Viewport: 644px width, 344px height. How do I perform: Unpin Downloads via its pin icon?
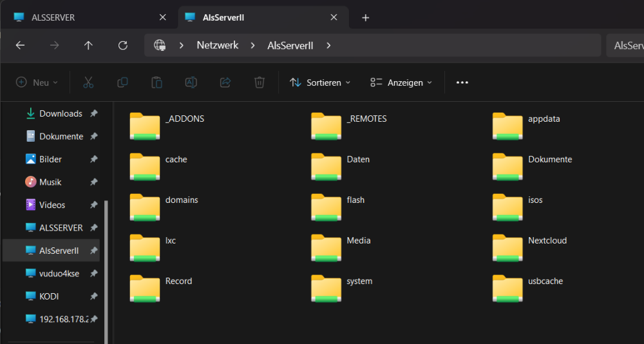(94, 113)
